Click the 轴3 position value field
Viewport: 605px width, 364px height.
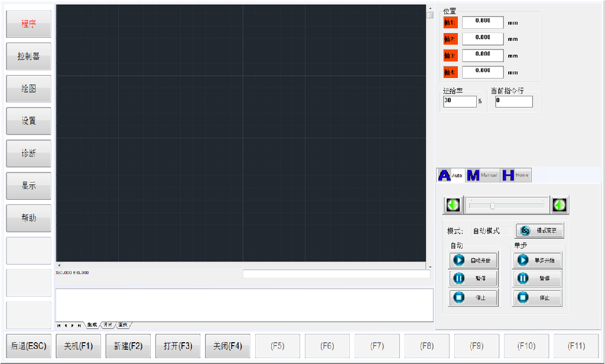tap(483, 56)
